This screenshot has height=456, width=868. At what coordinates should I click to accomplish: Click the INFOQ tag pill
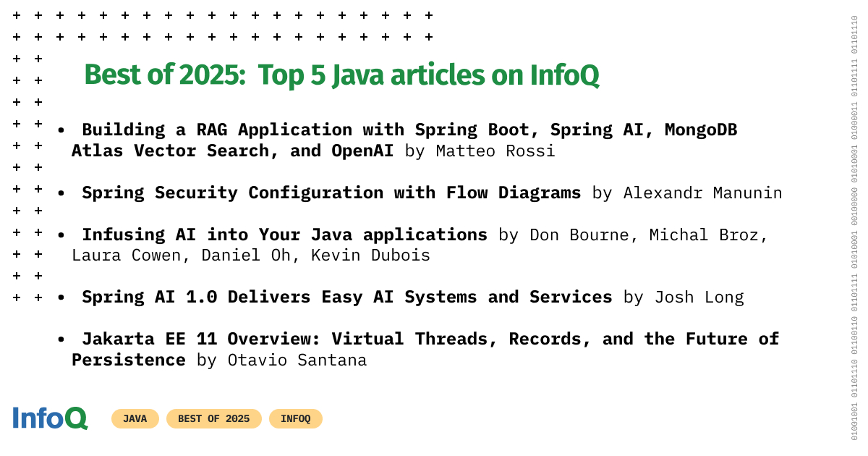[x=295, y=418]
